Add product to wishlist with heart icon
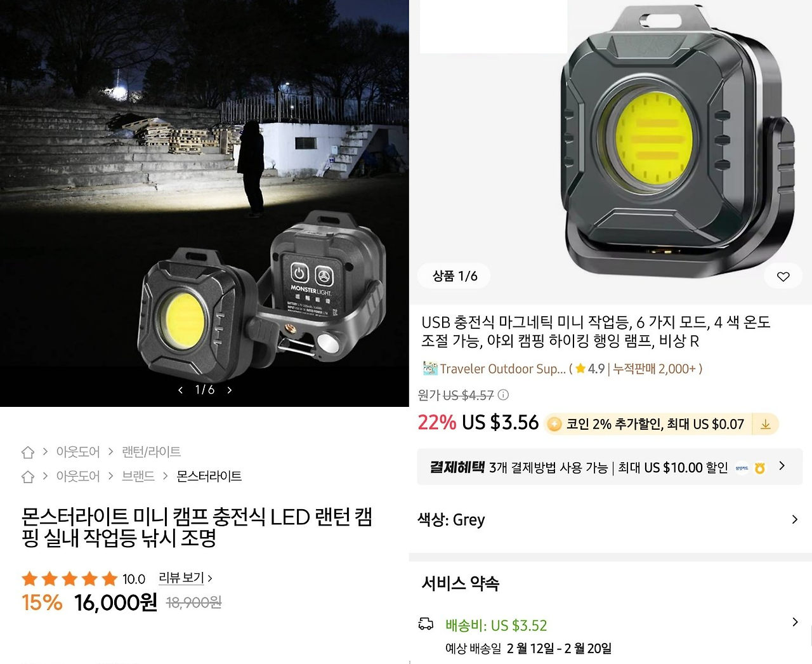 [x=783, y=276]
